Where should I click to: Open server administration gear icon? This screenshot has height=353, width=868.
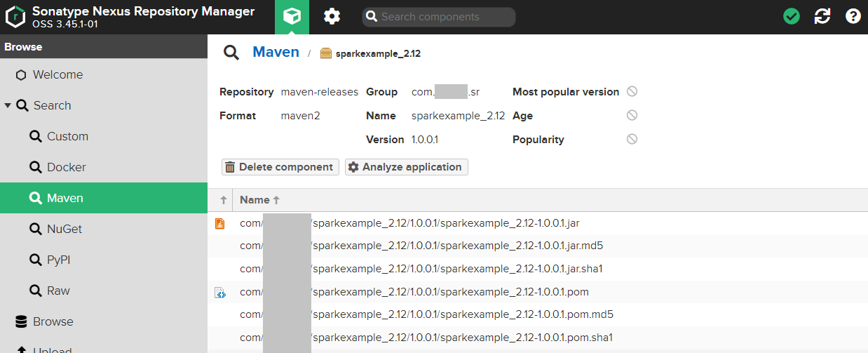click(332, 17)
